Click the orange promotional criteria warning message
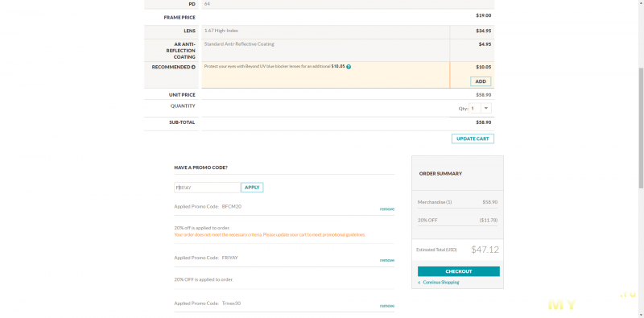 (270, 235)
